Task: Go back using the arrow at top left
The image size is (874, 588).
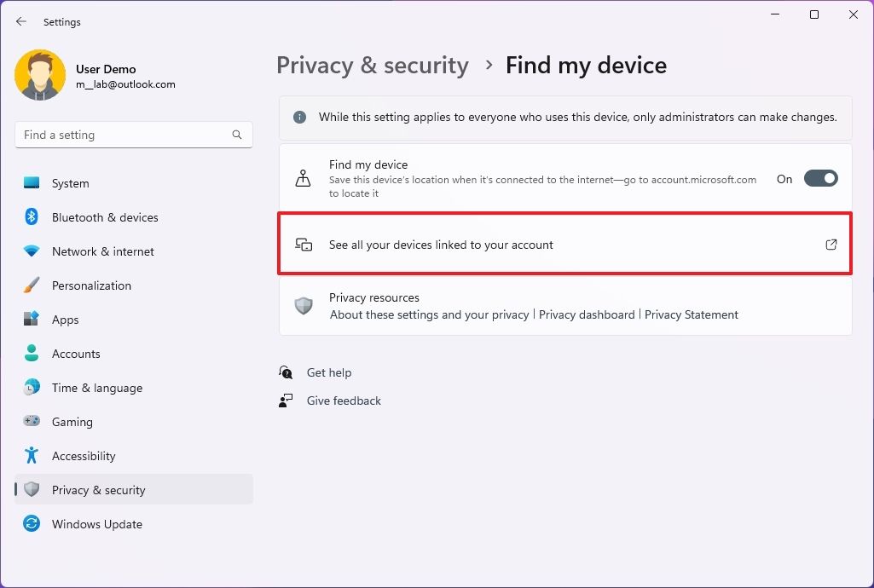Action: (x=20, y=21)
